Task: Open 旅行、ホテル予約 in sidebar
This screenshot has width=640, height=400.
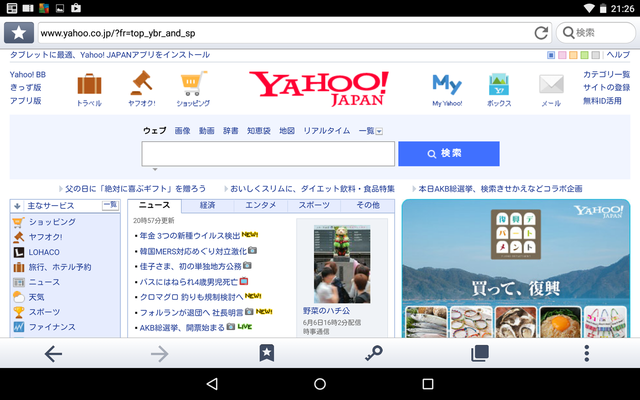Action: (x=52, y=267)
